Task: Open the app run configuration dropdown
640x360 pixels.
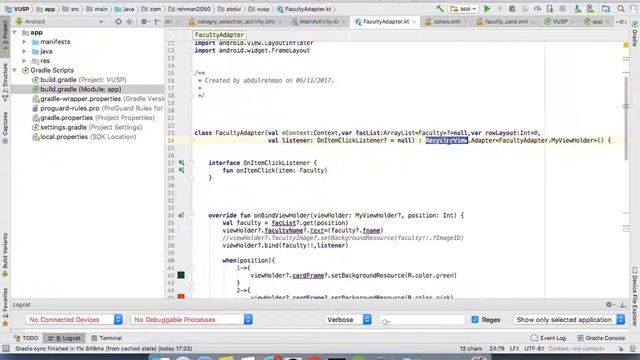Action: [463, 9]
